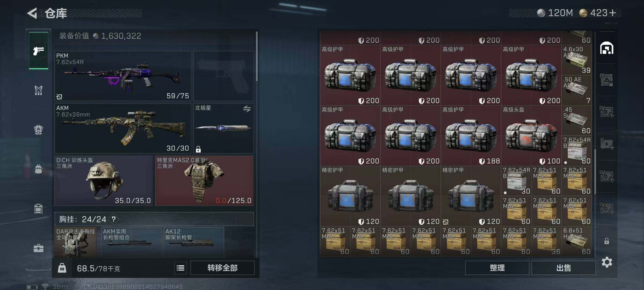Select the weapons pistol tab in sidebar

[x=38, y=50]
